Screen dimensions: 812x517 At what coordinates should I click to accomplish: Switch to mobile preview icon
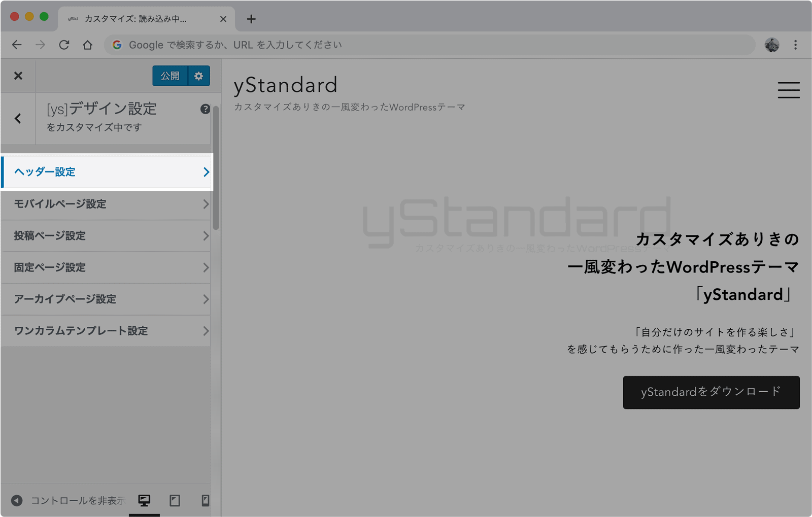pyautogui.click(x=205, y=501)
